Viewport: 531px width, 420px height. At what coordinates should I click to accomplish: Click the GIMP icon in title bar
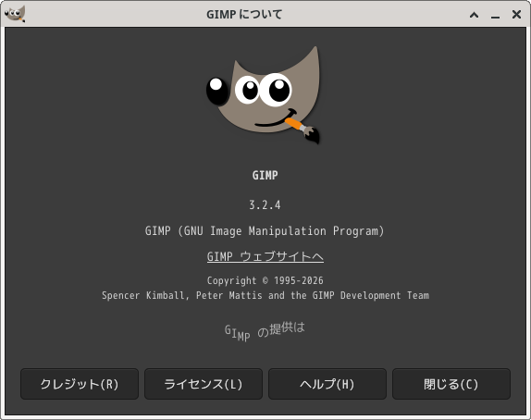[x=15, y=14]
